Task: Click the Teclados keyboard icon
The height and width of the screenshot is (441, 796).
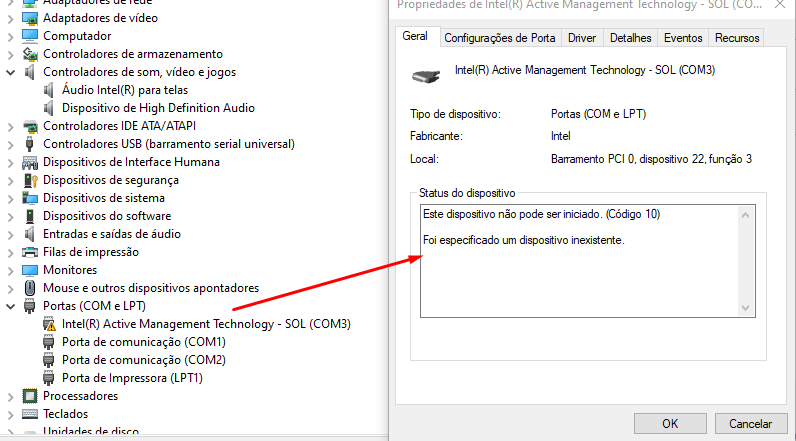Action: (30, 414)
